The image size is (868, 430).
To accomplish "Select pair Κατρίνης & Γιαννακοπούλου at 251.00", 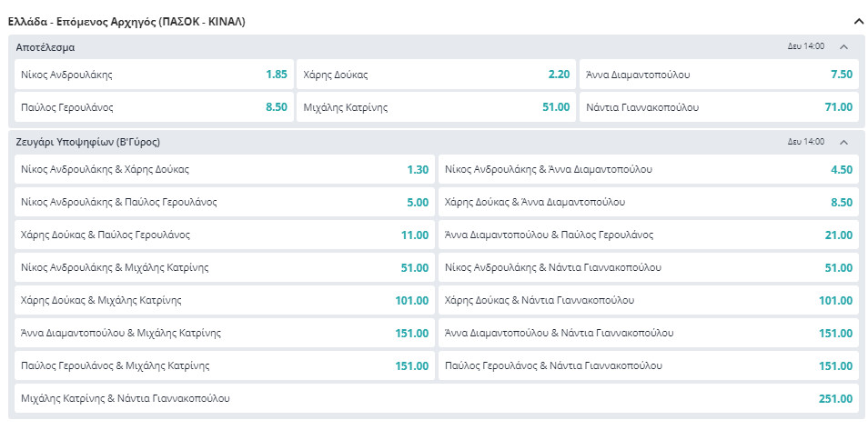I will pos(436,398).
